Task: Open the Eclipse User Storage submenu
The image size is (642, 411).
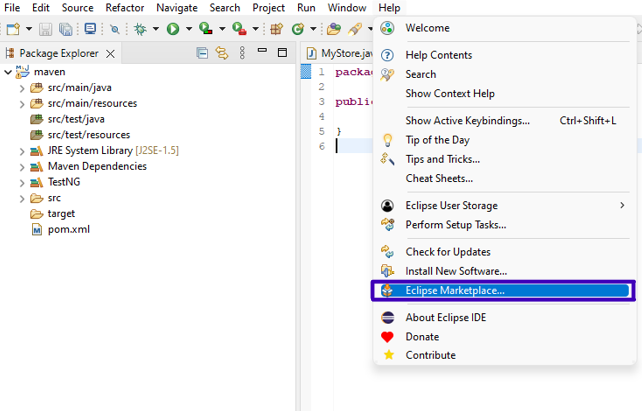Action: 505,206
